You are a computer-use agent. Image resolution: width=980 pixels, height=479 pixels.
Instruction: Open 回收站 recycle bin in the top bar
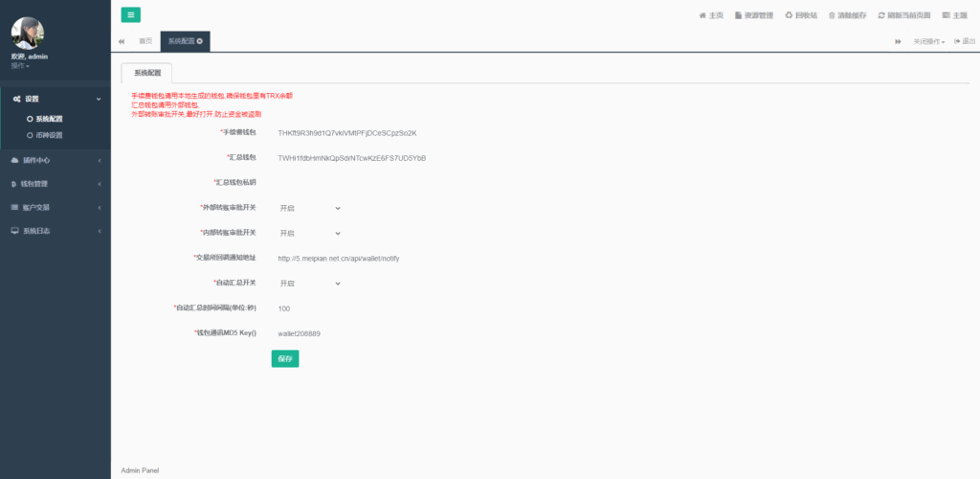pyautogui.click(x=801, y=15)
